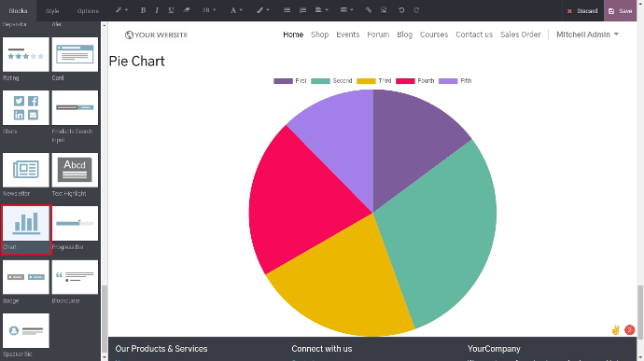
Task: Open the Shop menu item
Action: 319,35
